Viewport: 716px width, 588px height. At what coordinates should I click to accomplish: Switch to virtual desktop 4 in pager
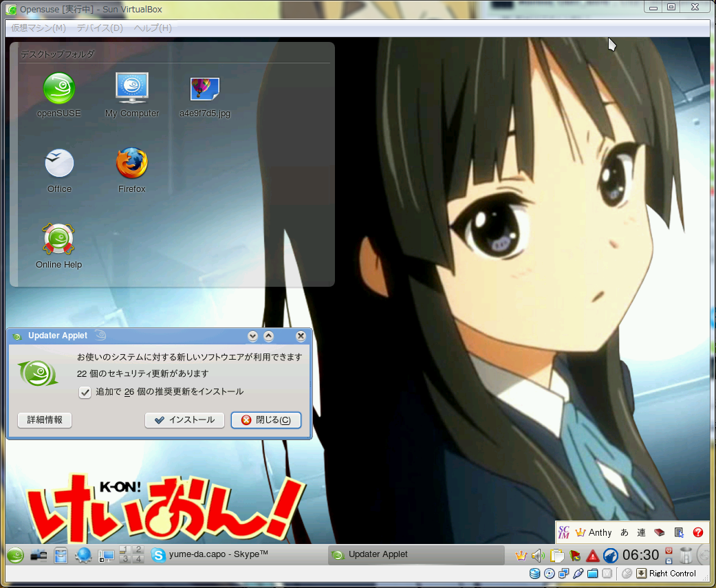point(138,559)
